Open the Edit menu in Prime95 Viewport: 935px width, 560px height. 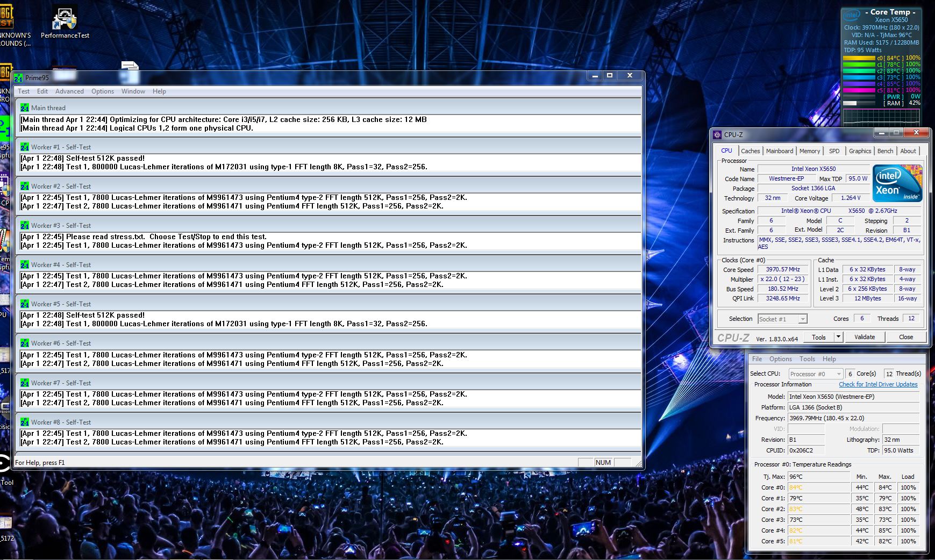(x=42, y=91)
